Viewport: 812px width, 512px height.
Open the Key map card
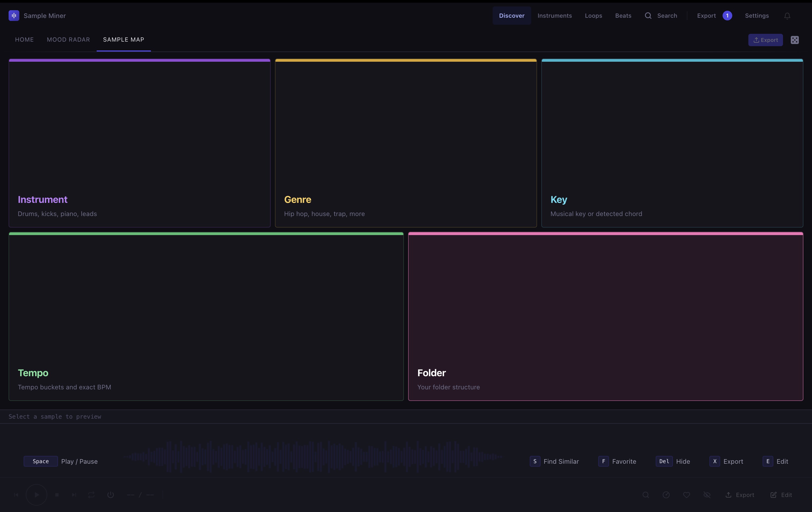tap(672, 143)
